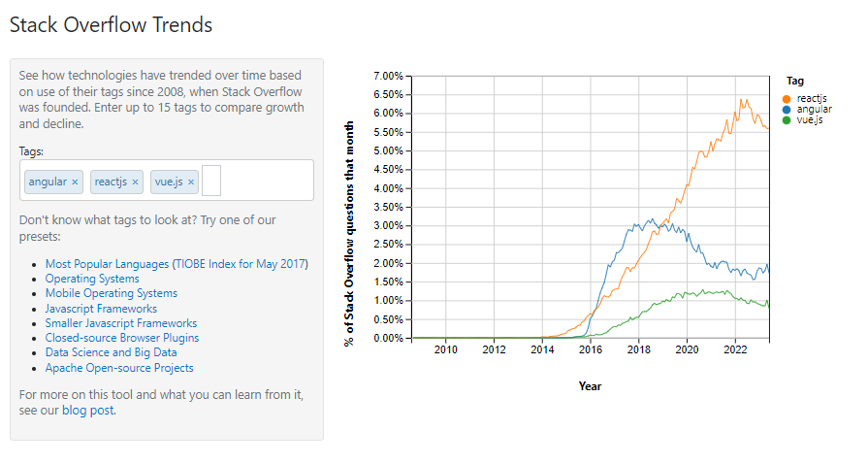Screen dimensions: 868x464
Task: Open the Most Popular Languages preset
Action: 107,264
